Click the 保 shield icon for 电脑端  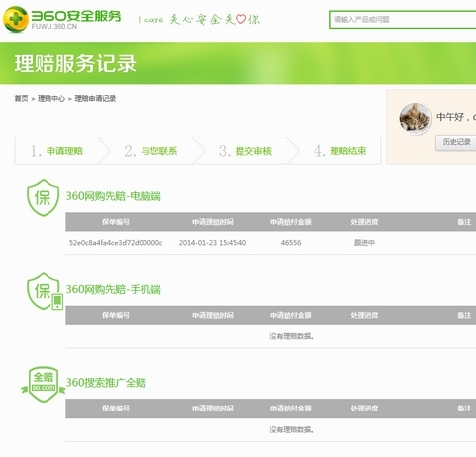tap(43, 198)
